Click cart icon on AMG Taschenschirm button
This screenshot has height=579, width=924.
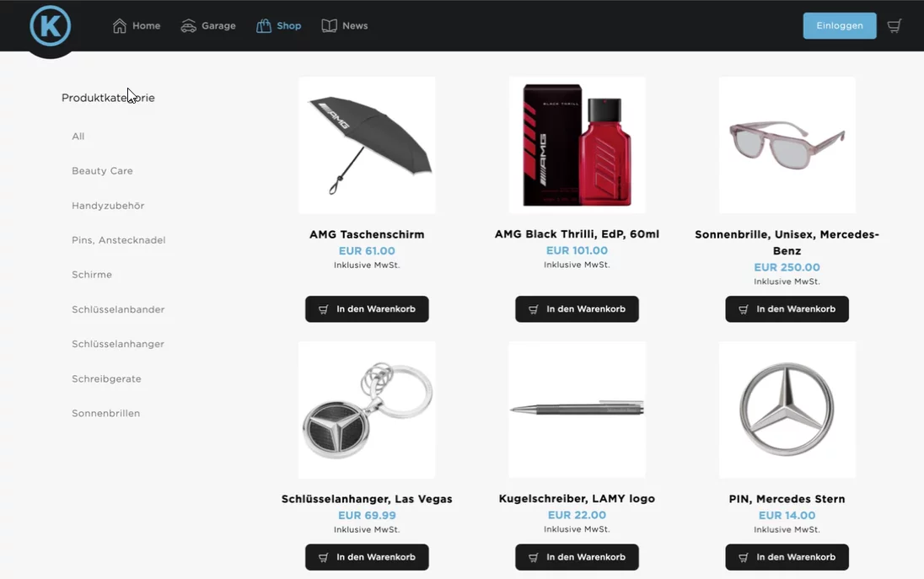pyautogui.click(x=324, y=309)
